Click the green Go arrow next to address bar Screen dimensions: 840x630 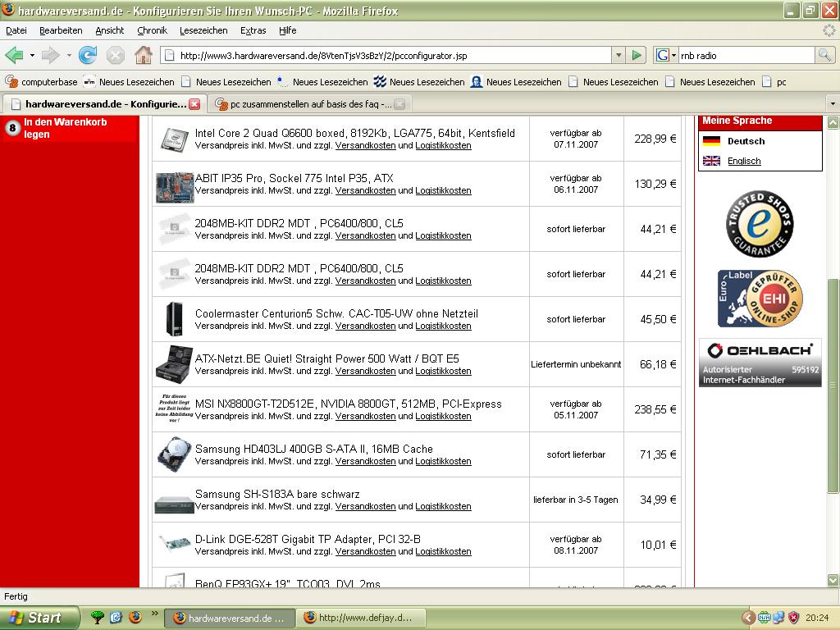pyautogui.click(x=637, y=55)
